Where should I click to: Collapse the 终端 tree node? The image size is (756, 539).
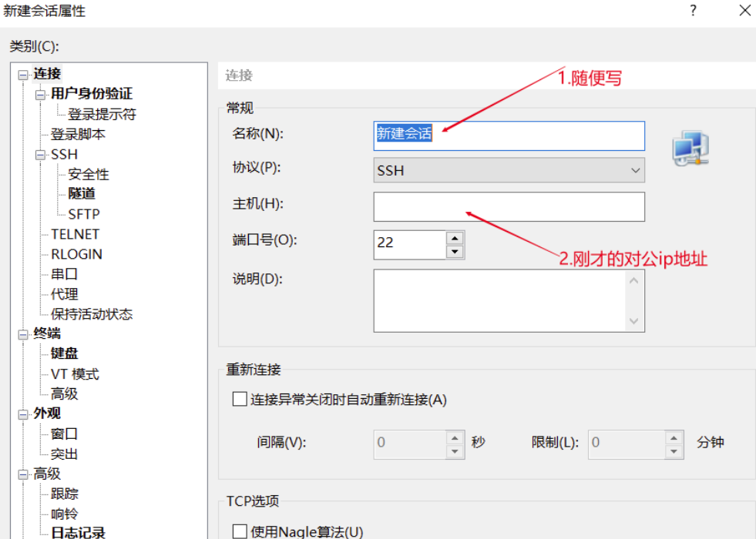click(22, 334)
